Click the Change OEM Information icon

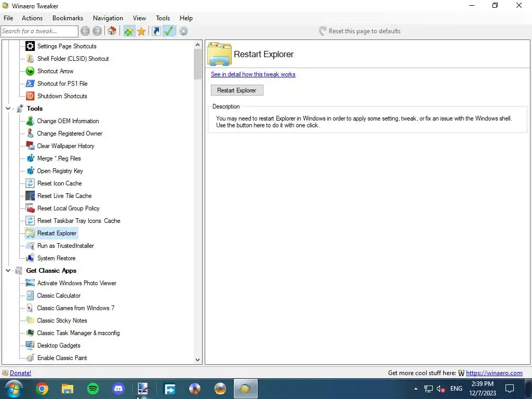point(30,121)
